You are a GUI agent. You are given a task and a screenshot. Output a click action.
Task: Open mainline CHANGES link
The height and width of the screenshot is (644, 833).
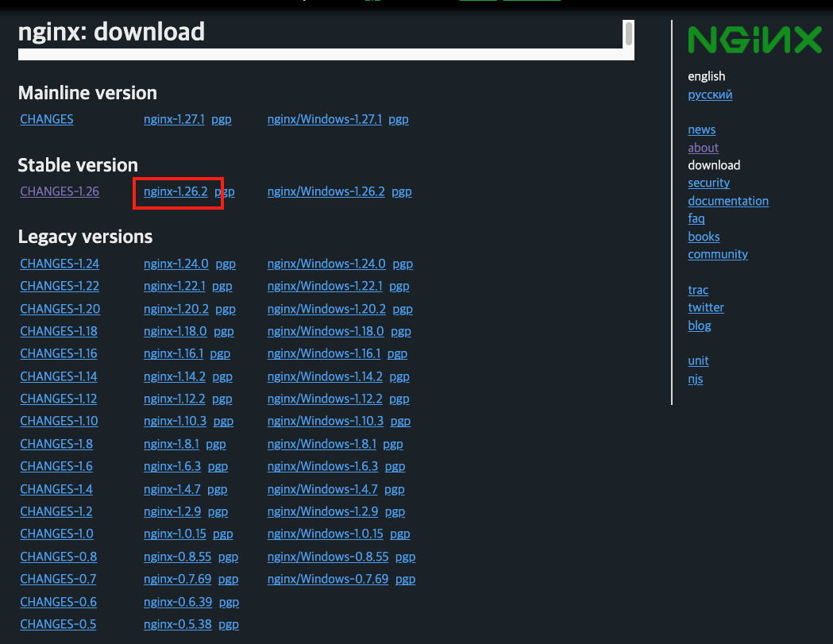click(x=47, y=119)
